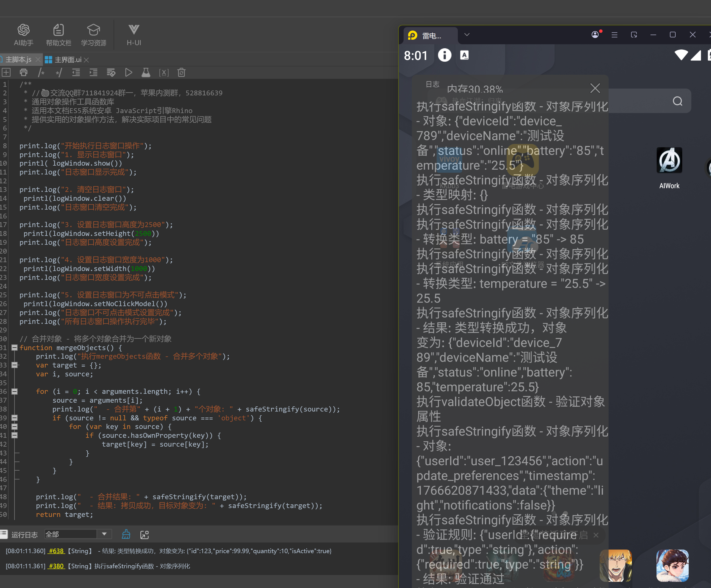Image resolution: width=711 pixels, height=588 pixels.
Task: Clear the run log with the broom icon
Action: [126, 534]
